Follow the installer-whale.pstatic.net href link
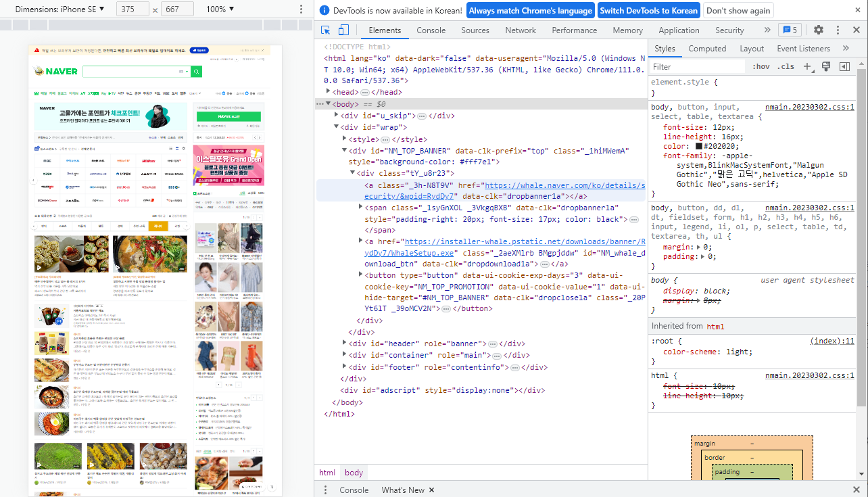Viewport: 868px width, 497px height. 525,241
